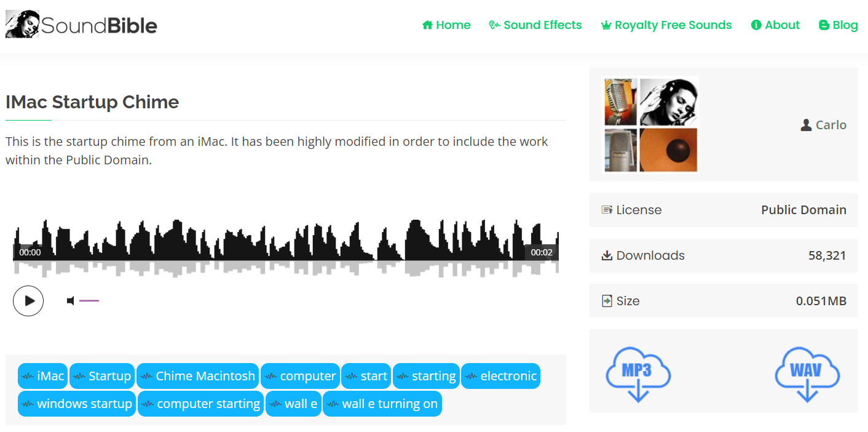Click the Size file icon
The width and height of the screenshot is (868, 432).
coord(607,301)
